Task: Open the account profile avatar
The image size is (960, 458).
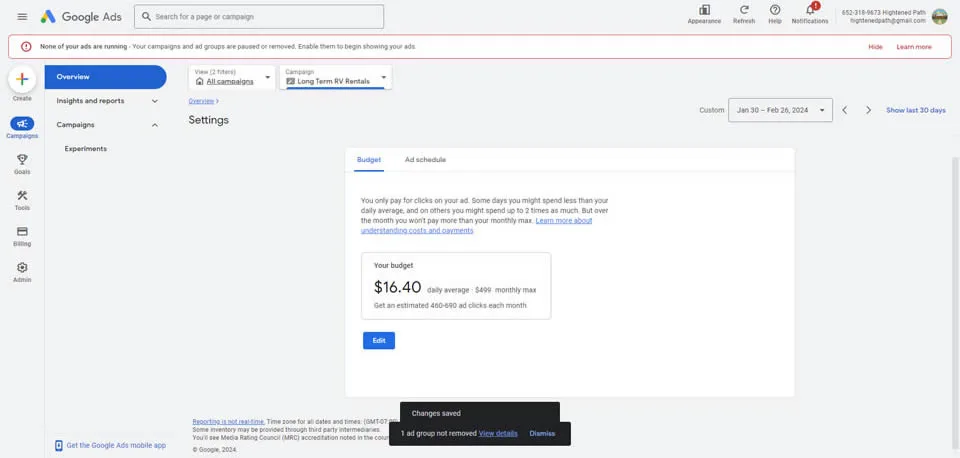Action: point(939,17)
